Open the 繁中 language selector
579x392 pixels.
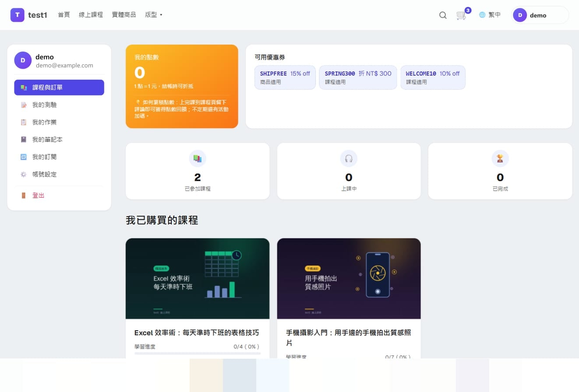click(490, 15)
